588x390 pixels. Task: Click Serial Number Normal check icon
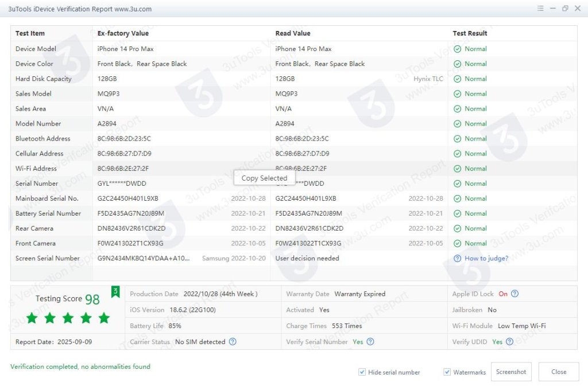(457, 184)
